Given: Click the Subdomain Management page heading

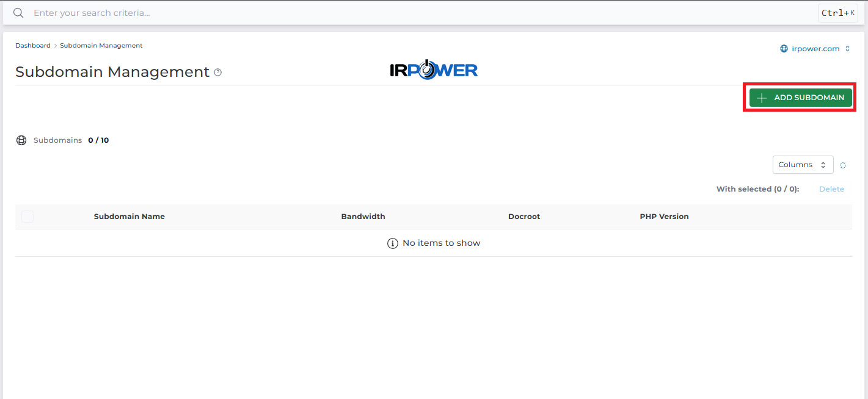Looking at the screenshot, I should coord(112,72).
